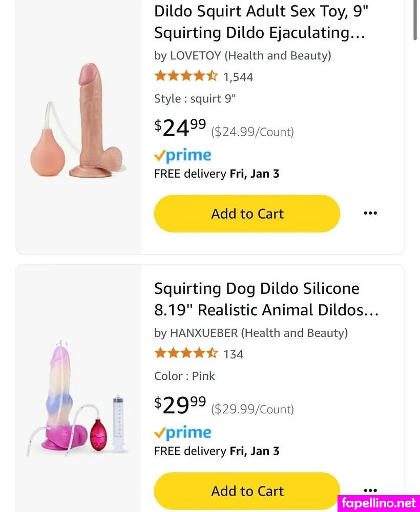Click the star rating of the HANXUEBER product
The image size is (420, 512).
click(186, 354)
